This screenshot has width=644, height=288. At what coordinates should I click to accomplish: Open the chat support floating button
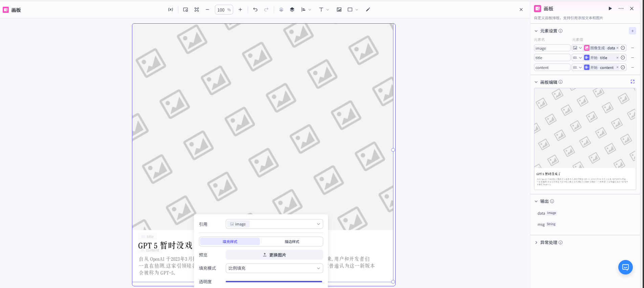(x=625, y=267)
